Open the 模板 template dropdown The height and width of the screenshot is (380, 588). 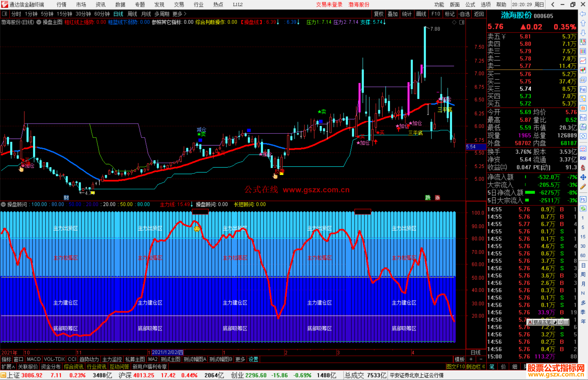[x=460, y=359]
